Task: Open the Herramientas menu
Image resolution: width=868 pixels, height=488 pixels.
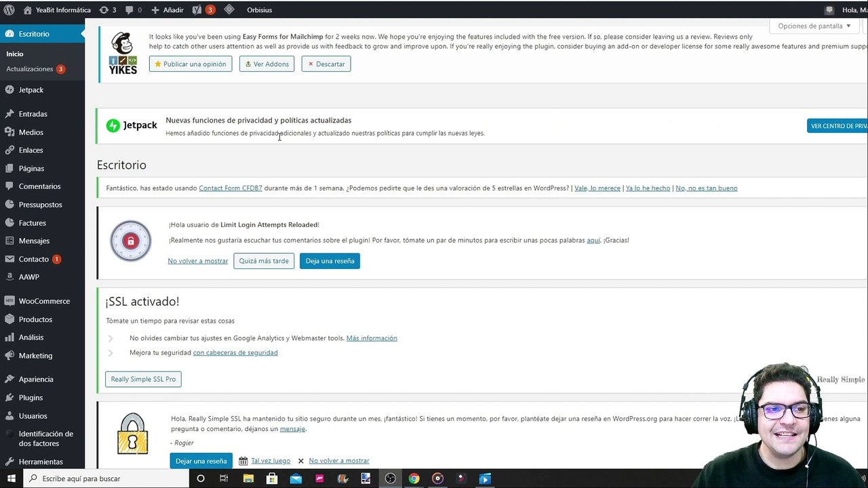Action: (x=42, y=462)
